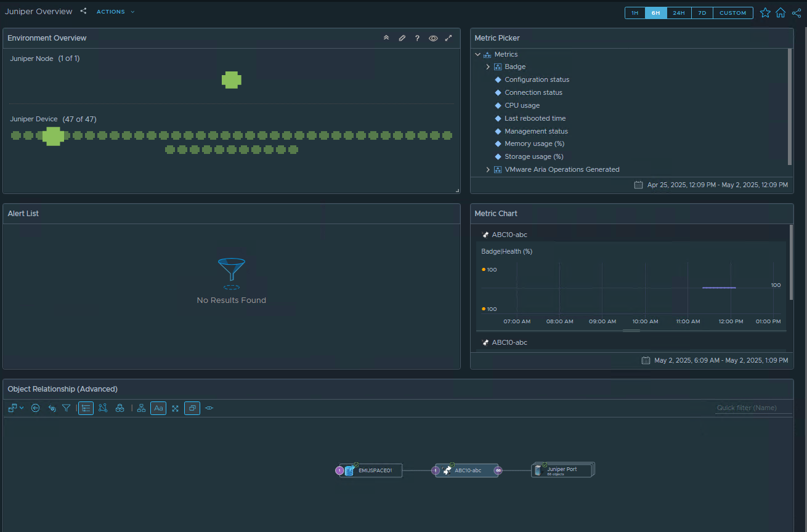The height and width of the screenshot is (532, 807).
Task: Select Storage usage (%) metric
Action: click(534, 156)
